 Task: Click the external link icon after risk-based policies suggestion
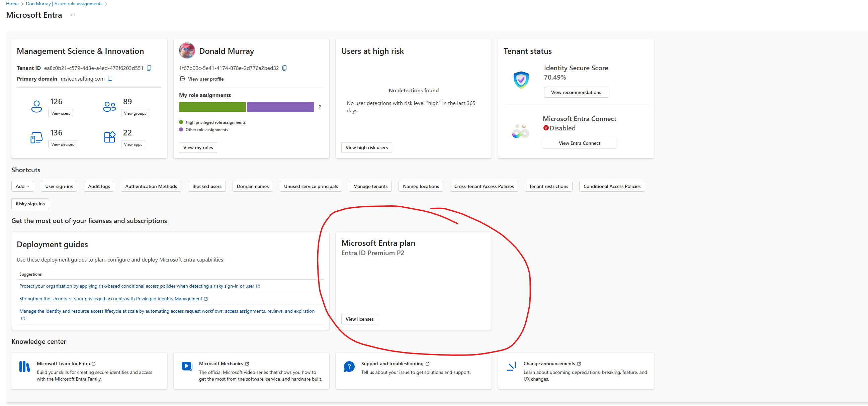pyautogui.click(x=258, y=286)
